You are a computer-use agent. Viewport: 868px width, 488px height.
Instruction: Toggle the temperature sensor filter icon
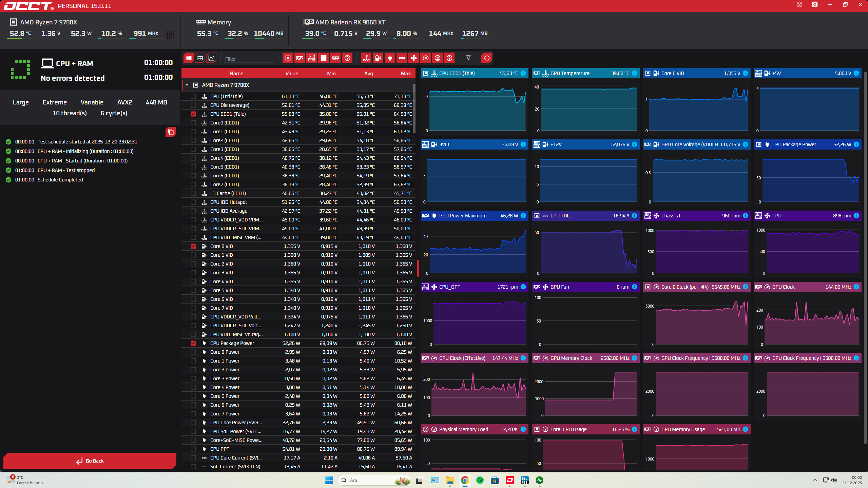click(x=366, y=58)
